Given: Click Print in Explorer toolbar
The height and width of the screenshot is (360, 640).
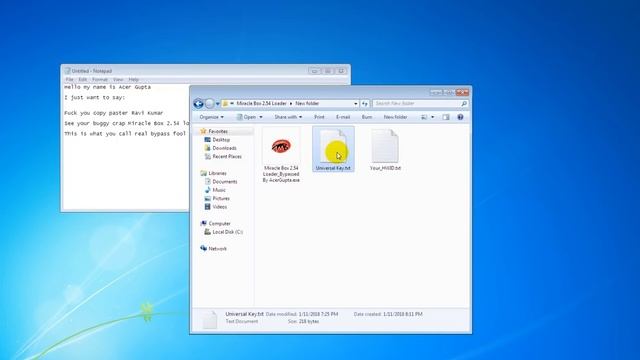Looking at the screenshot, I should pos(319,117).
